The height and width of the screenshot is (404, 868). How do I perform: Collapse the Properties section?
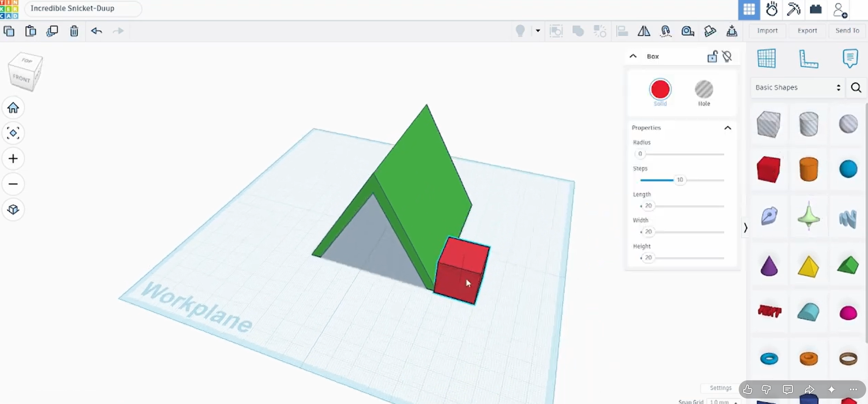tap(728, 128)
